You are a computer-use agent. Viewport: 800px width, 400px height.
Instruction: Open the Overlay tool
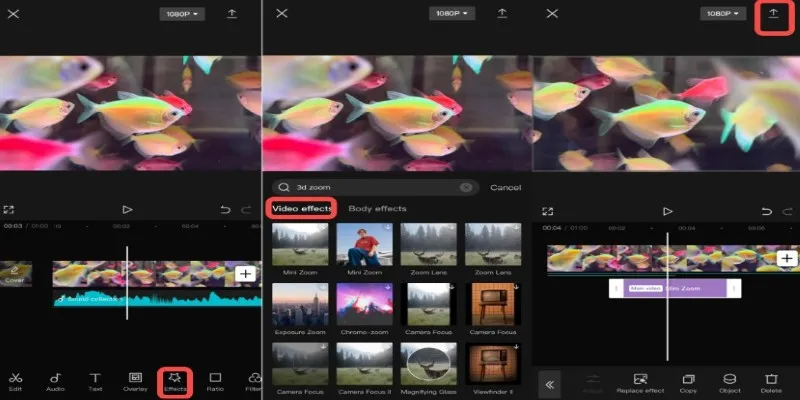pos(135,382)
